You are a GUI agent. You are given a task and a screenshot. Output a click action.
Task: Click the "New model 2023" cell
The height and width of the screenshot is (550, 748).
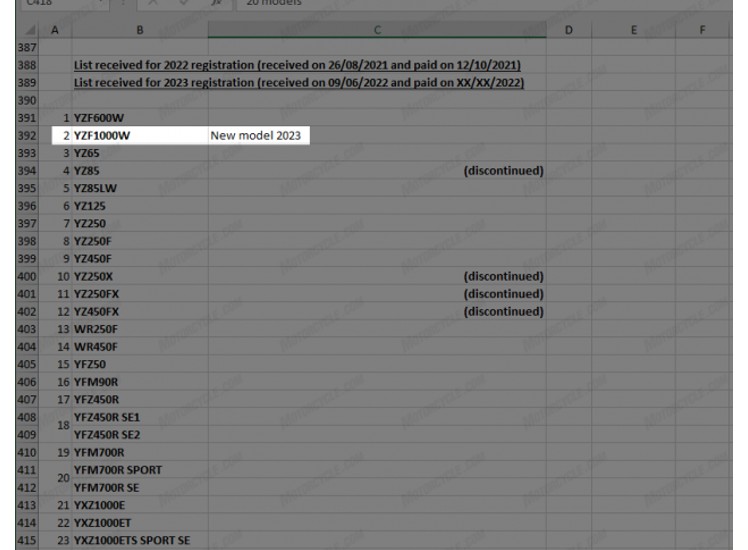pos(258,136)
